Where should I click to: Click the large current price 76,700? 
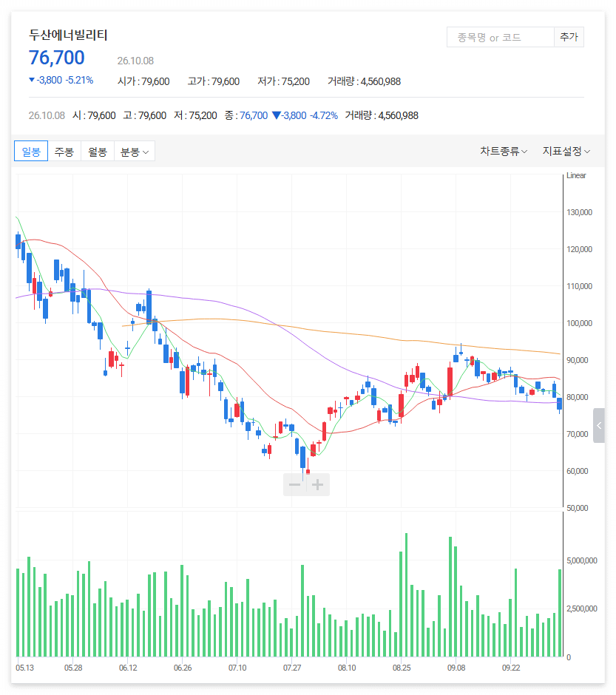click(x=57, y=58)
